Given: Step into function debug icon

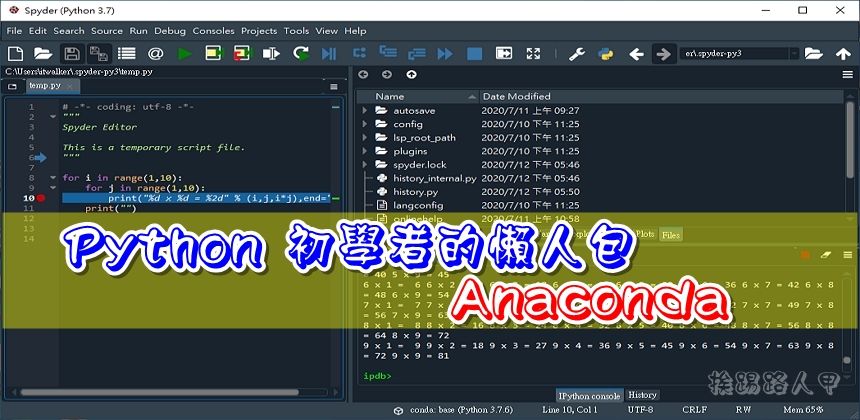Looking at the screenshot, I should coord(388,52).
